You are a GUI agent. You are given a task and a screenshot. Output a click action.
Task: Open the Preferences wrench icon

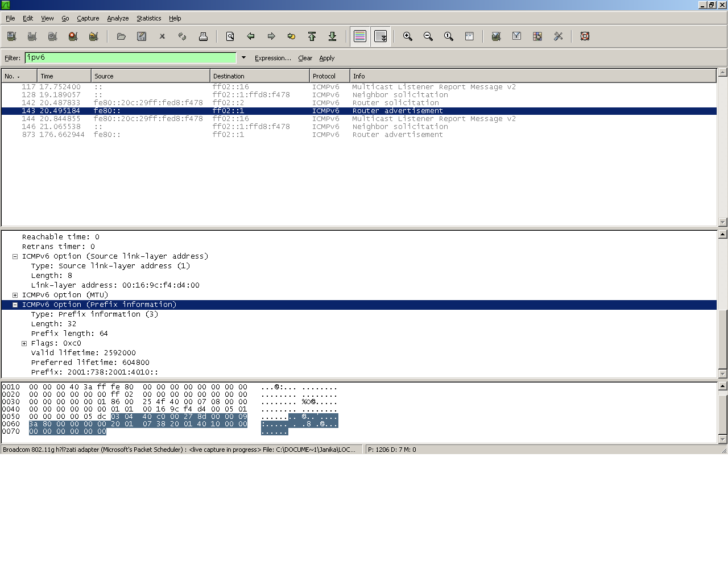tap(558, 36)
